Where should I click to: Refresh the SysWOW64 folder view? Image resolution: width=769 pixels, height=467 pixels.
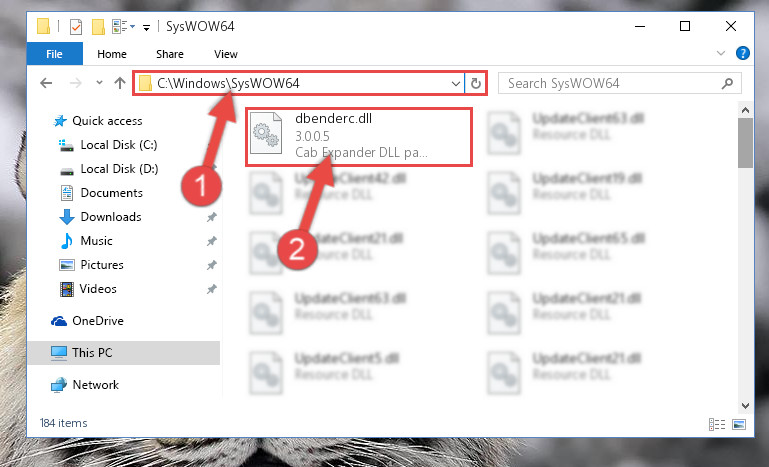[476, 83]
